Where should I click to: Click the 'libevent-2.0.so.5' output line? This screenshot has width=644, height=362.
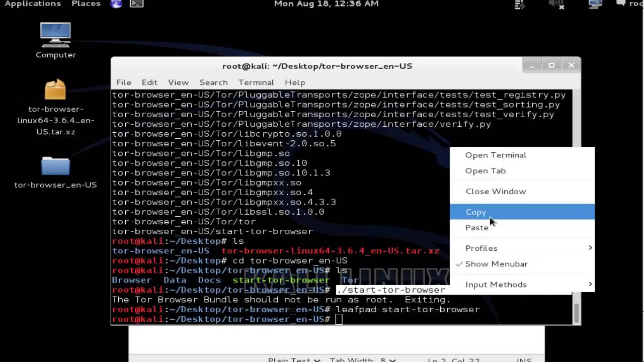pyautogui.click(x=224, y=144)
